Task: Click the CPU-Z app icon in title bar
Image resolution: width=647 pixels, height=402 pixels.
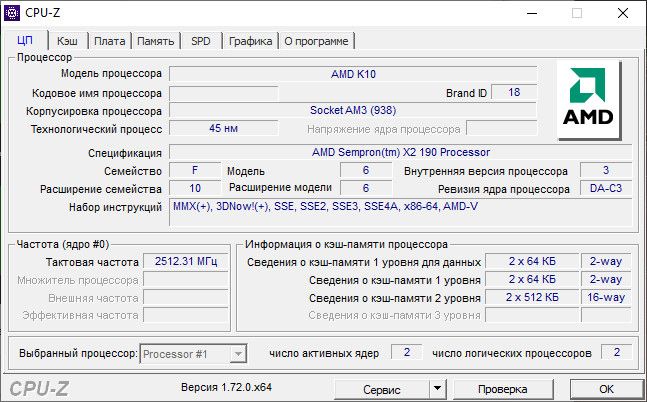Action: tap(12, 13)
